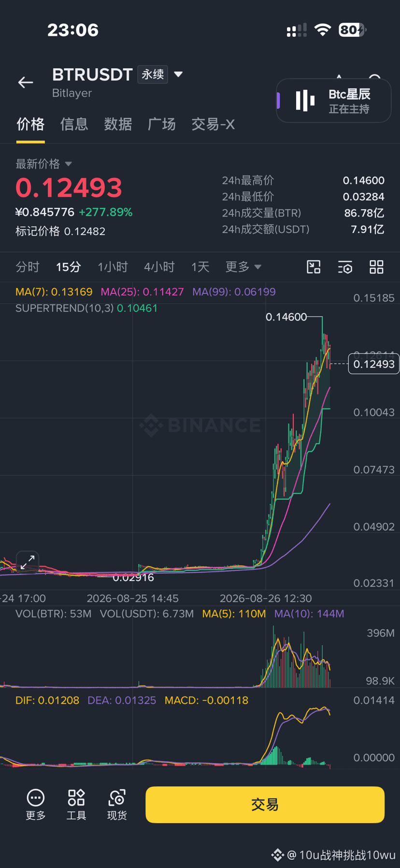Tap the MA(25) indicator label
The height and width of the screenshot is (868, 400).
click(x=142, y=292)
